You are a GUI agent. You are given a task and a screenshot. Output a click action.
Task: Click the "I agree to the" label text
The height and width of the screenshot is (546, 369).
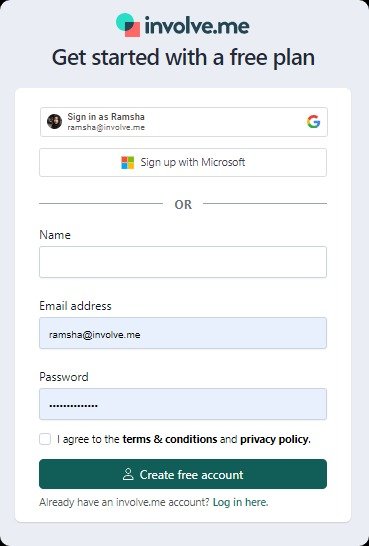pyautogui.click(x=88, y=439)
